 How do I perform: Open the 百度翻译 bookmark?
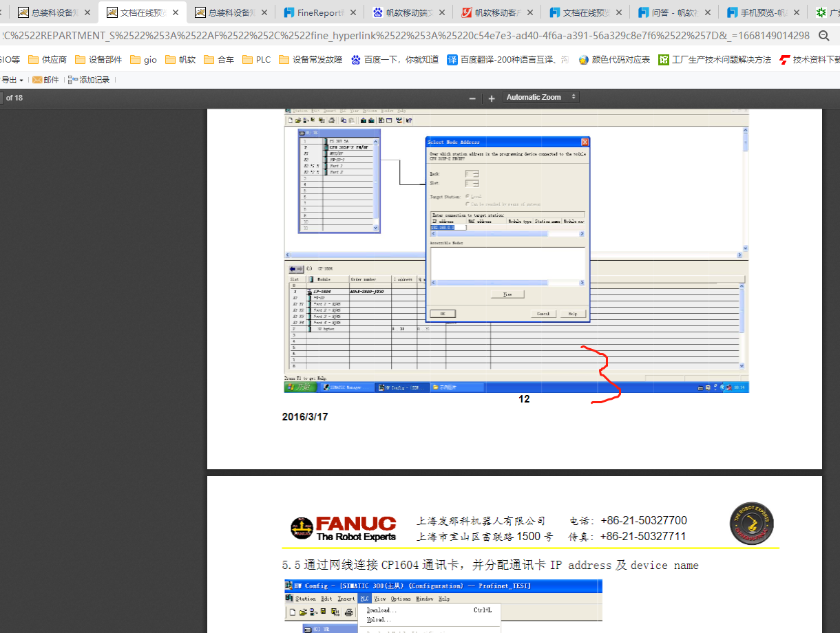[x=508, y=60]
